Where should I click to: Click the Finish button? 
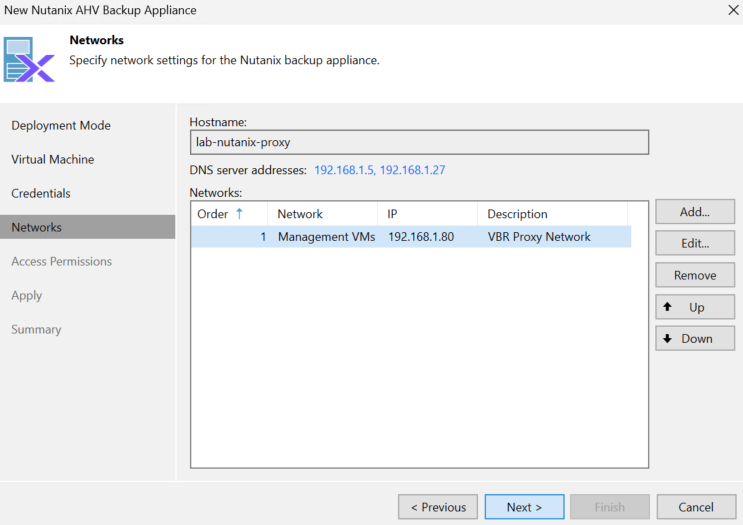pyautogui.click(x=609, y=507)
